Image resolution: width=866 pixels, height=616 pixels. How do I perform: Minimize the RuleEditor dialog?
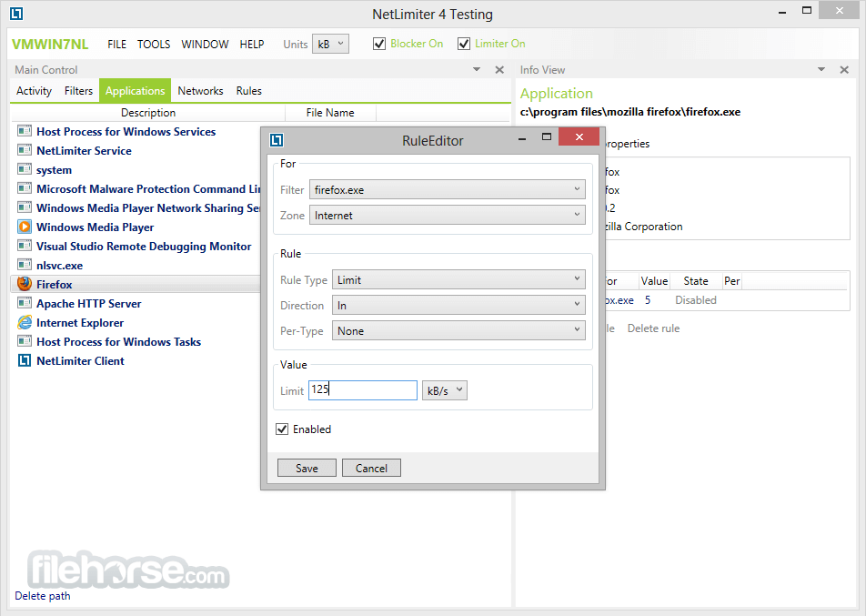[x=522, y=137]
